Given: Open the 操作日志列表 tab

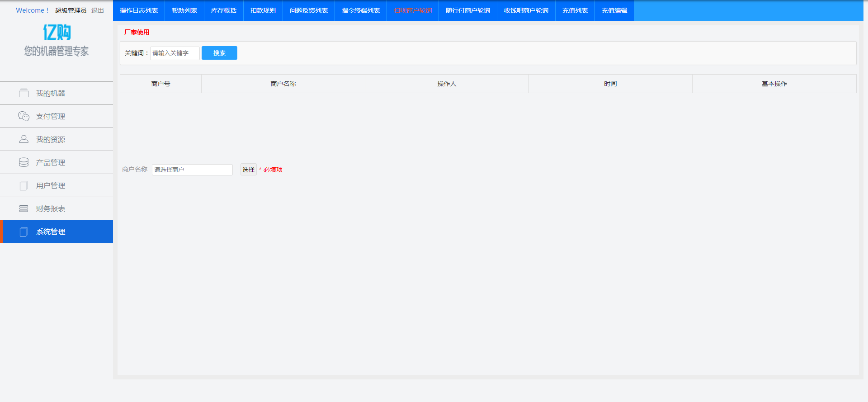Looking at the screenshot, I should point(139,10).
